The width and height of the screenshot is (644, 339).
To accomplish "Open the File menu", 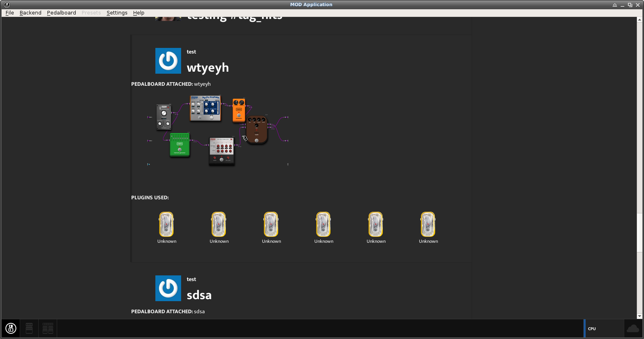I will pos(10,13).
